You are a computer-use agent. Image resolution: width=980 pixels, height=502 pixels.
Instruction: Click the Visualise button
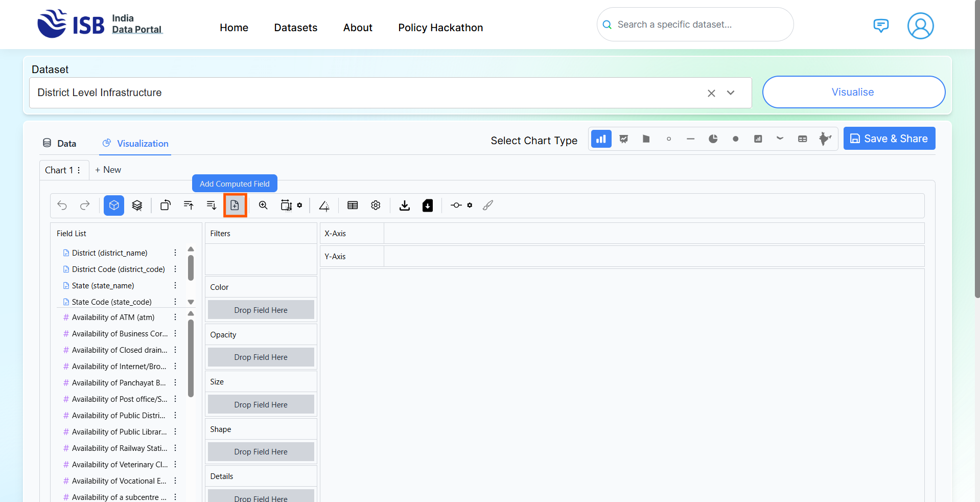click(x=853, y=92)
